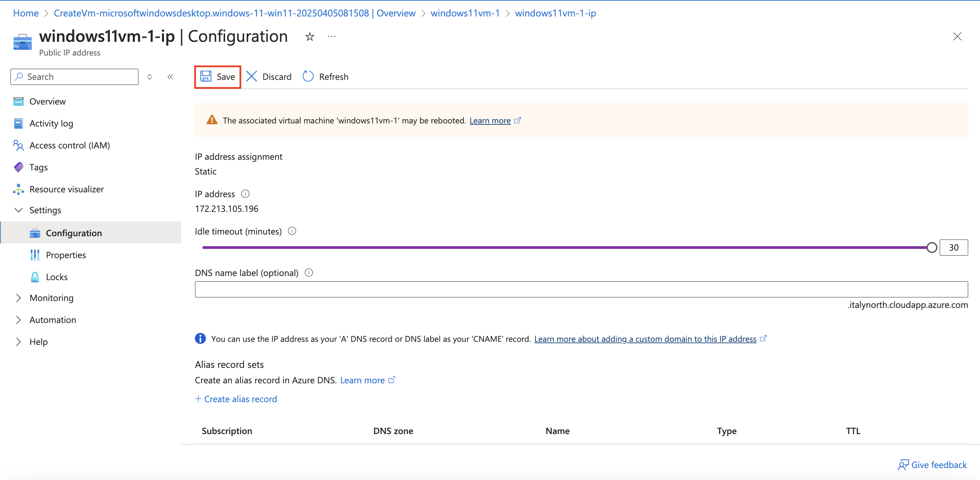Click the Static assignment value

(206, 171)
